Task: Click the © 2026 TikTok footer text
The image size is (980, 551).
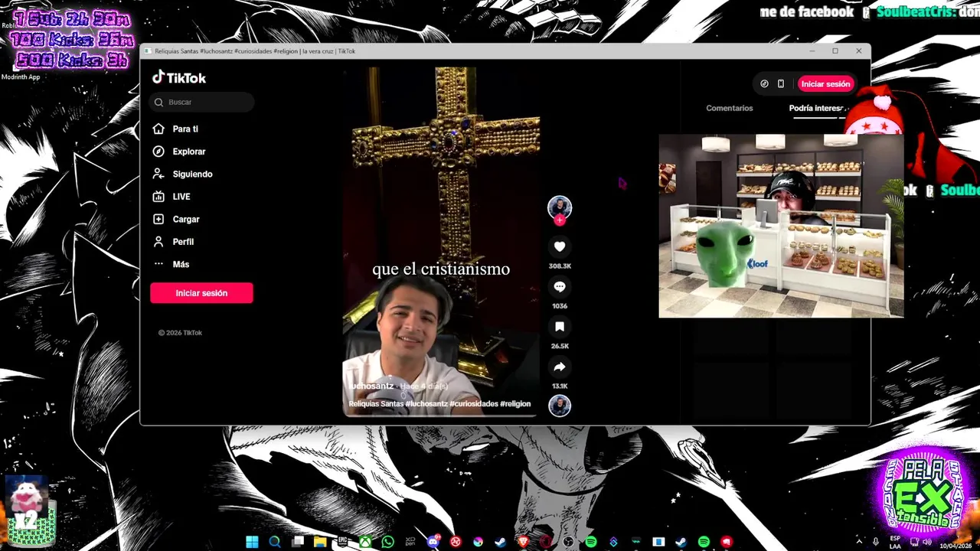Action: pos(181,333)
